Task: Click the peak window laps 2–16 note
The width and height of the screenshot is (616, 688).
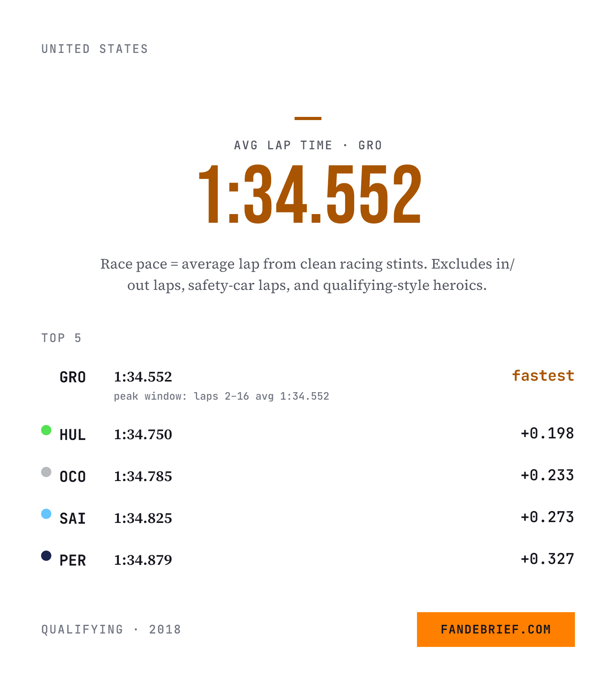Action: [222, 397]
